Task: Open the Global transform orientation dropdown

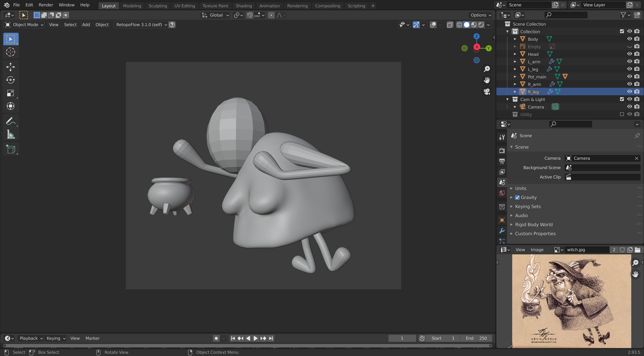Action: (215, 15)
